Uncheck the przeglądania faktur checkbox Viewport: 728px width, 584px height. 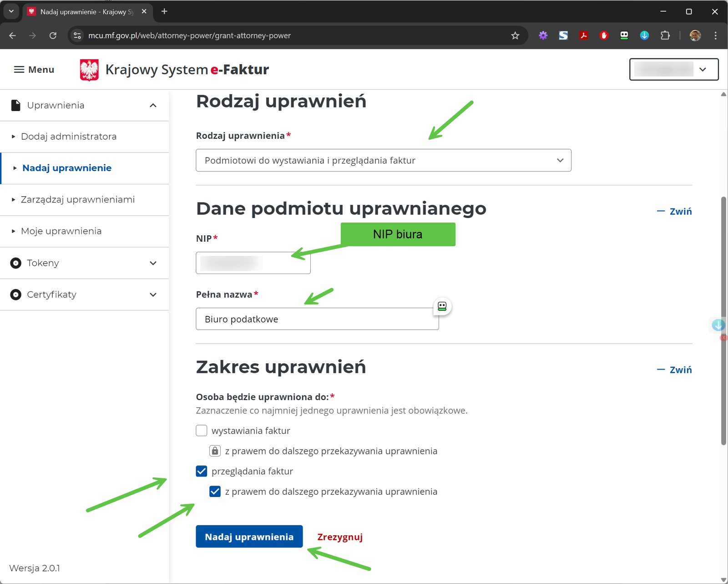[x=202, y=471]
